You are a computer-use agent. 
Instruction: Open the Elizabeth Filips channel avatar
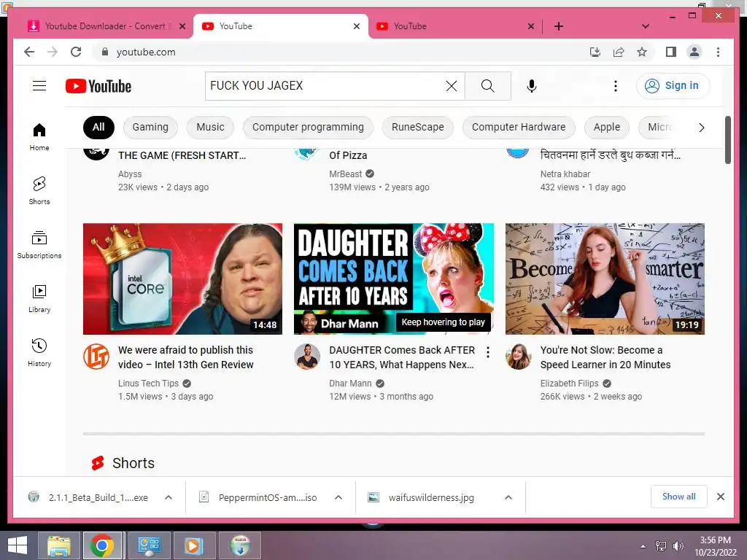pos(519,357)
